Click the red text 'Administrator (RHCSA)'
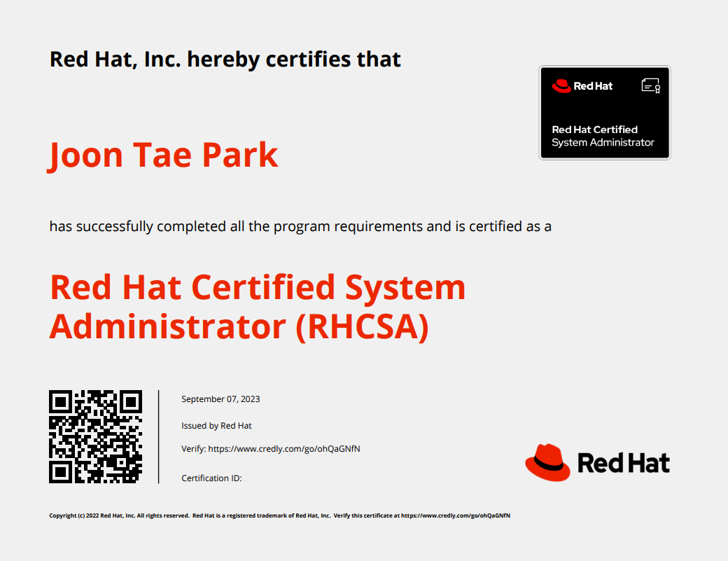The width and height of the screenshot is (728, 561). (239, 326)
